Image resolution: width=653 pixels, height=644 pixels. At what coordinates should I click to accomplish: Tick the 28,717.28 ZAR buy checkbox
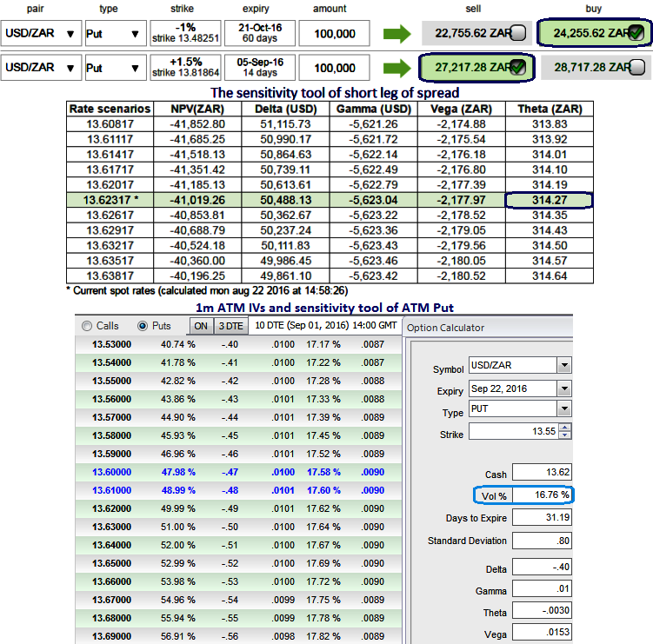point(636,67)
